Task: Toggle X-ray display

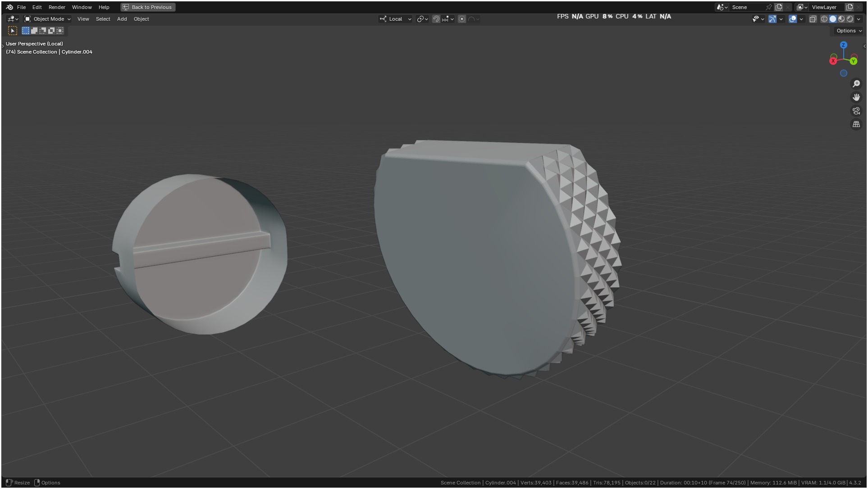Action: point(813,19)
